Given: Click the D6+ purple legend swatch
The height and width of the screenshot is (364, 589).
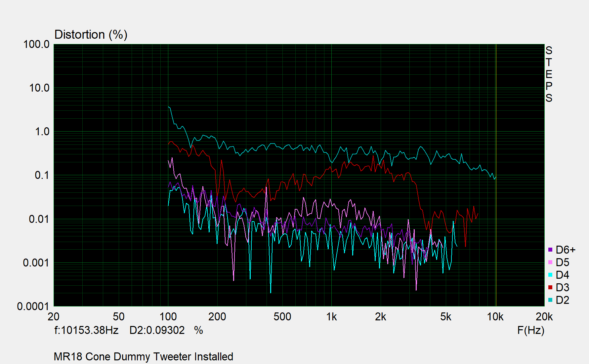Looking at the screenshot, I should tap(550, 250).
